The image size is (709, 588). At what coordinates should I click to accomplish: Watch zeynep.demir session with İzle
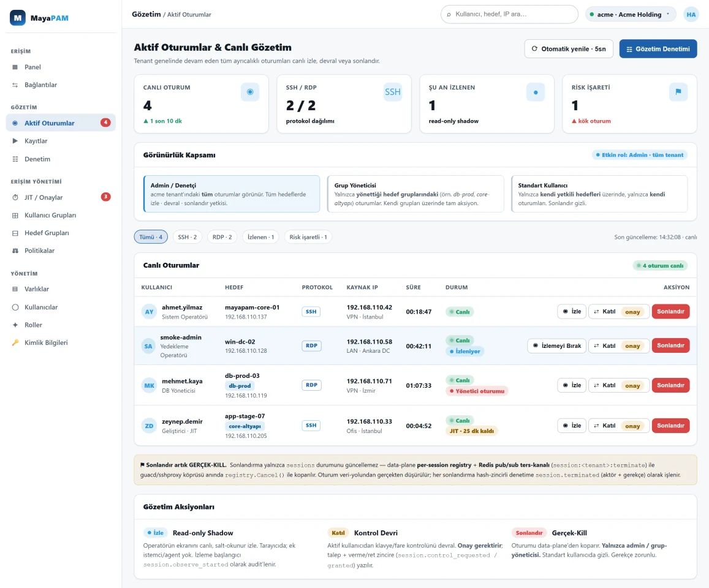coord(572,426)
